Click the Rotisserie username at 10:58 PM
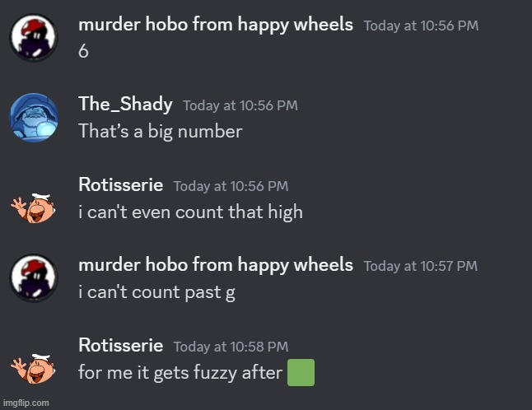This screenshot has width=532, height=410. 121,345
